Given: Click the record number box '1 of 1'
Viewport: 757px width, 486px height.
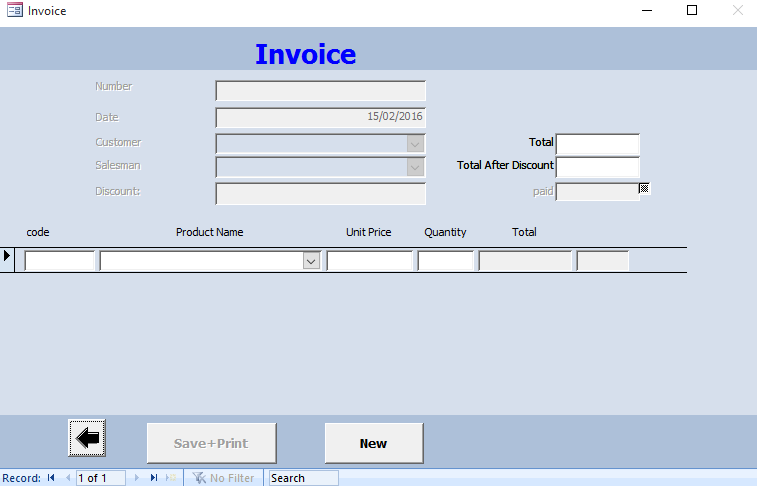Looking at the screenshot, I should pos(101,478).
